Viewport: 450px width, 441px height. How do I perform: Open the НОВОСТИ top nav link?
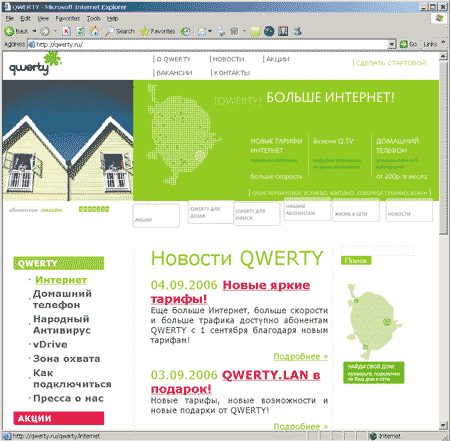tap(228, 59)
